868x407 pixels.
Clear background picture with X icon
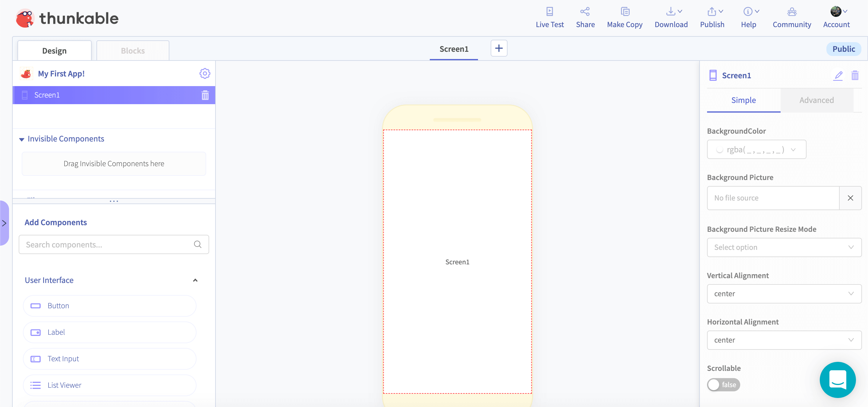(x=850, y=198)
